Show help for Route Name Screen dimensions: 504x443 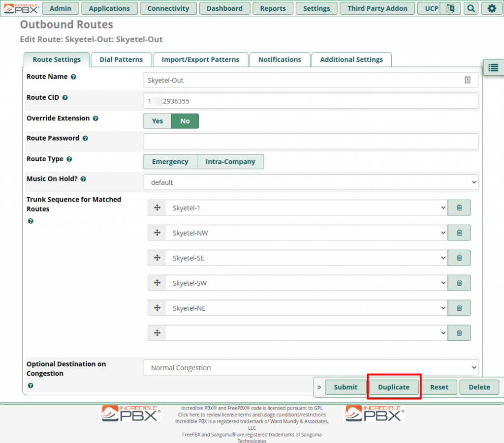pos(73,77)
